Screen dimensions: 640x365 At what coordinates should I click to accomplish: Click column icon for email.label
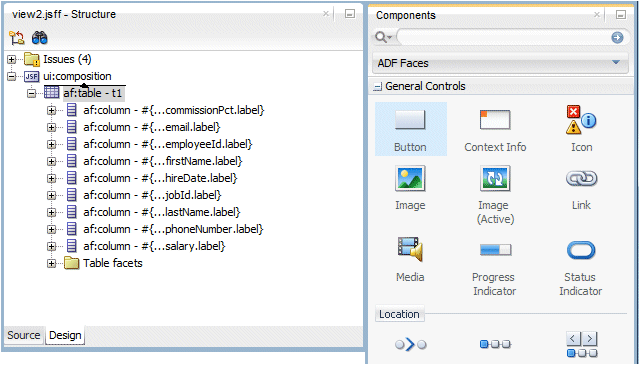(x=71, y=127)
